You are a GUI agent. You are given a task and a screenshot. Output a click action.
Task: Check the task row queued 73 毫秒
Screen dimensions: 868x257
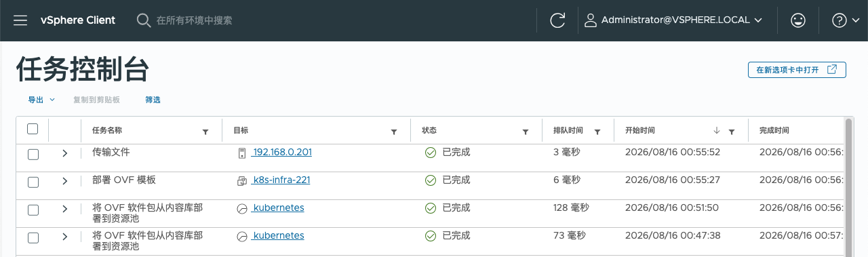point(33,237)
